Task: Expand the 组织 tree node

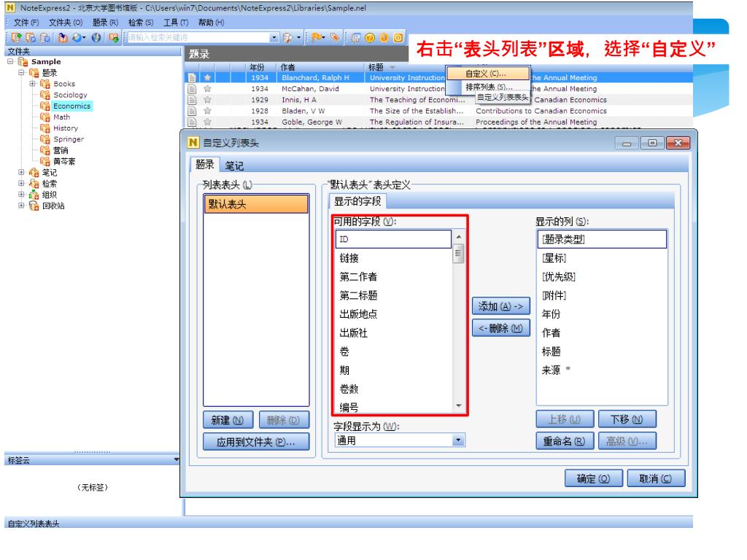Action: (x=21, y=194)
